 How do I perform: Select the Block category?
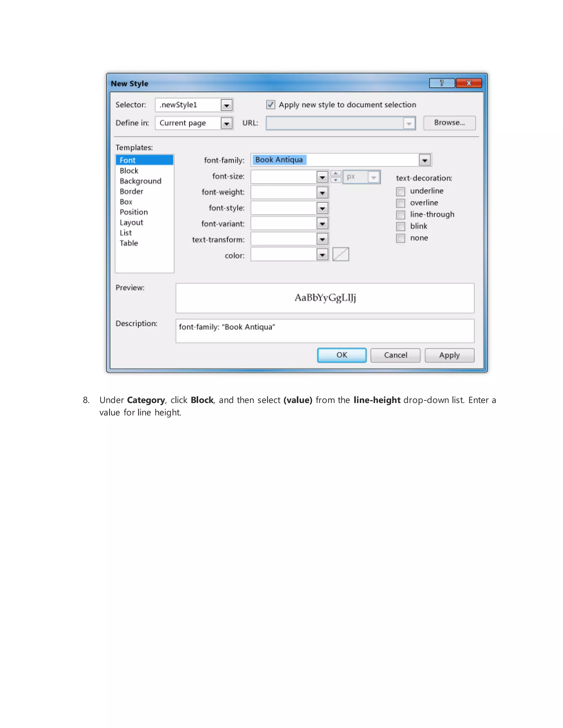(129, 171)
